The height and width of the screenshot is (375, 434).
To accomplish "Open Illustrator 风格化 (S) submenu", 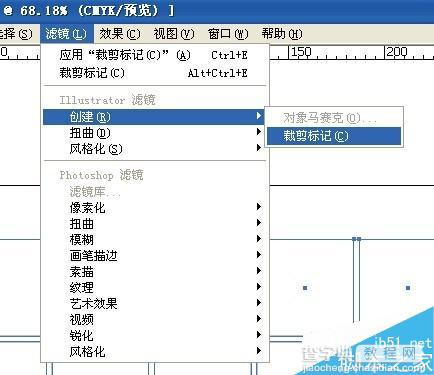I will coord(154,149).
